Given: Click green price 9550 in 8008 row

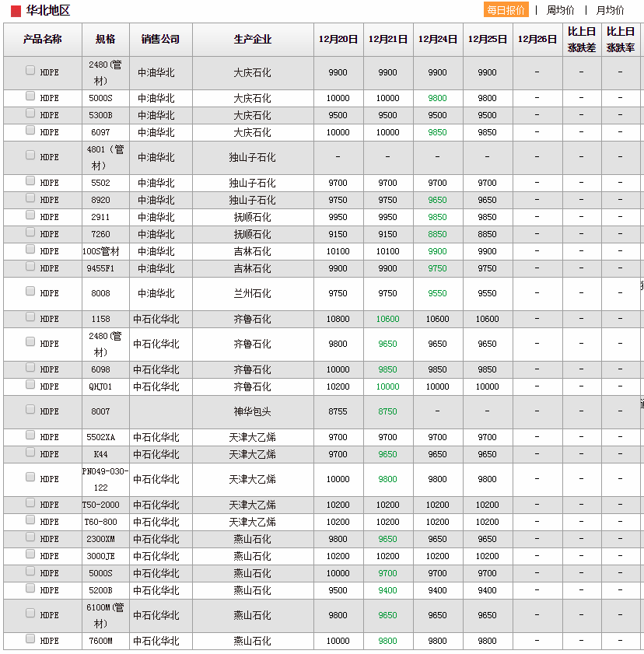Looking at the screenshot, I should [x=437, y=294].
